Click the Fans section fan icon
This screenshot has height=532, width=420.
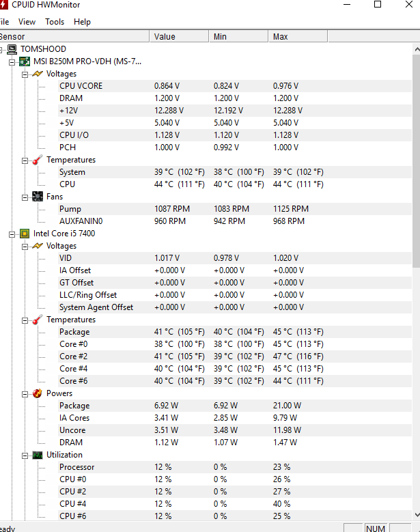[38, 197]
